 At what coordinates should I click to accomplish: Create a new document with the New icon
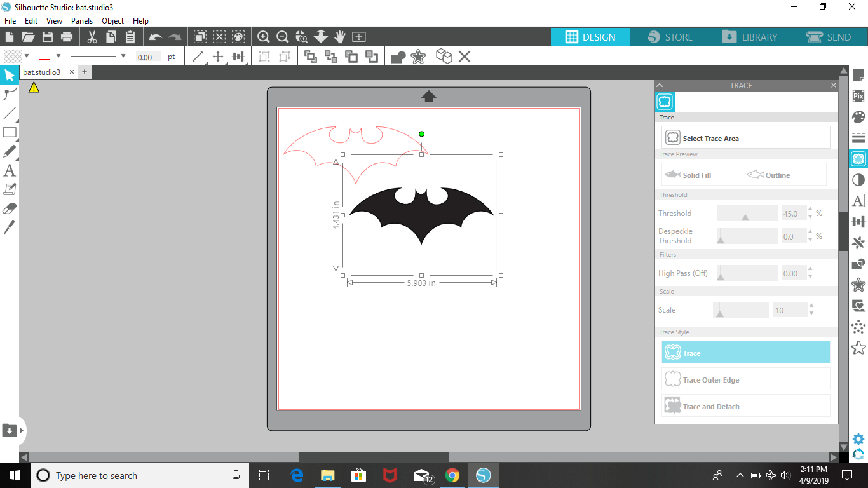(x=10, y=37)
